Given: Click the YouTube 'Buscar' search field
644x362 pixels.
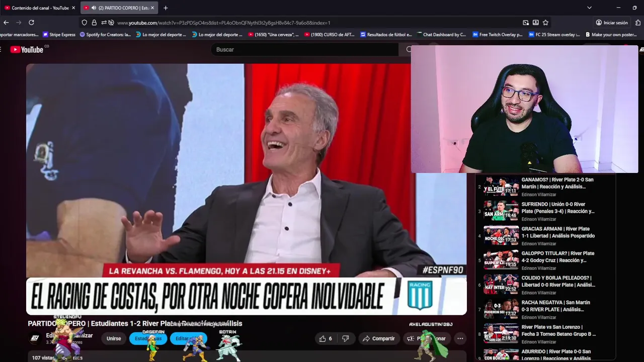Looking at the screenshot, I should coord(304,49).
